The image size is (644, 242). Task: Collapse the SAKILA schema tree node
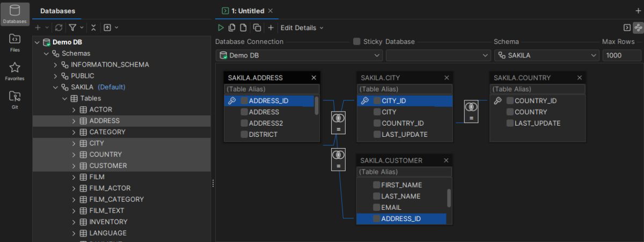(x=55, y=87)
